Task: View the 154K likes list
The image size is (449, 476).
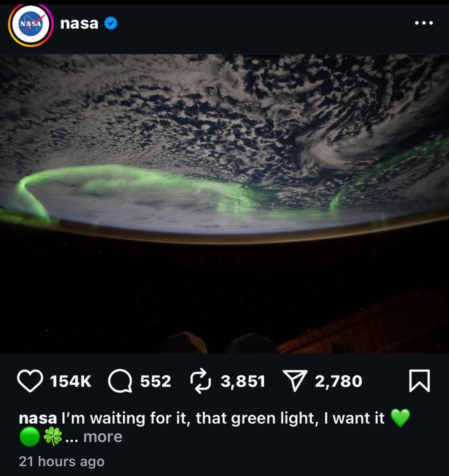Action: (x=71, y=381)
